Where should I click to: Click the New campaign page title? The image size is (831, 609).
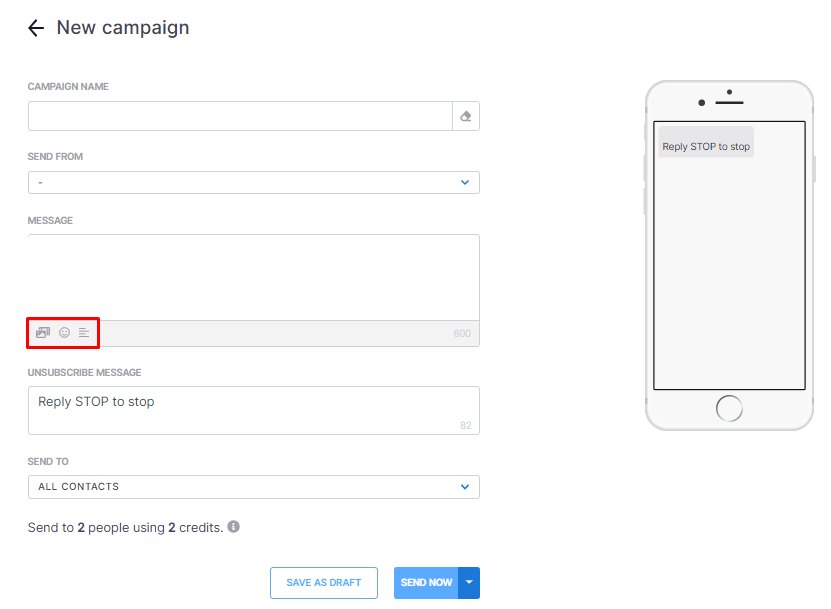(x=123, y=28)
